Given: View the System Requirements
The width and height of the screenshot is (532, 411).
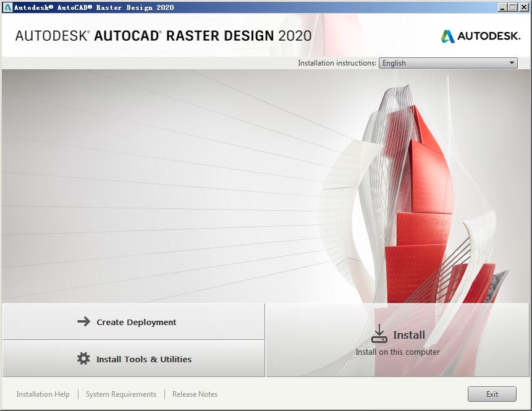Looking at the screenshot, I should click(x=121, y=394).
